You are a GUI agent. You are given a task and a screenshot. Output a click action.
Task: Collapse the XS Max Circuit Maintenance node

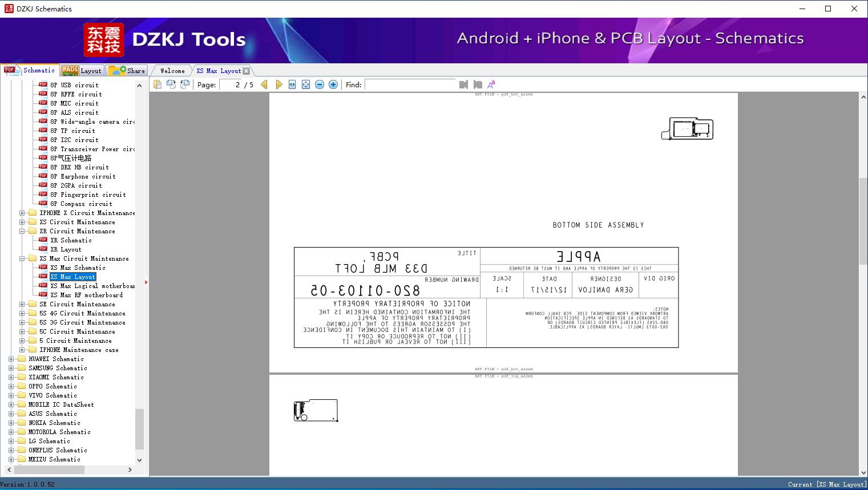[x=22, y=258]
